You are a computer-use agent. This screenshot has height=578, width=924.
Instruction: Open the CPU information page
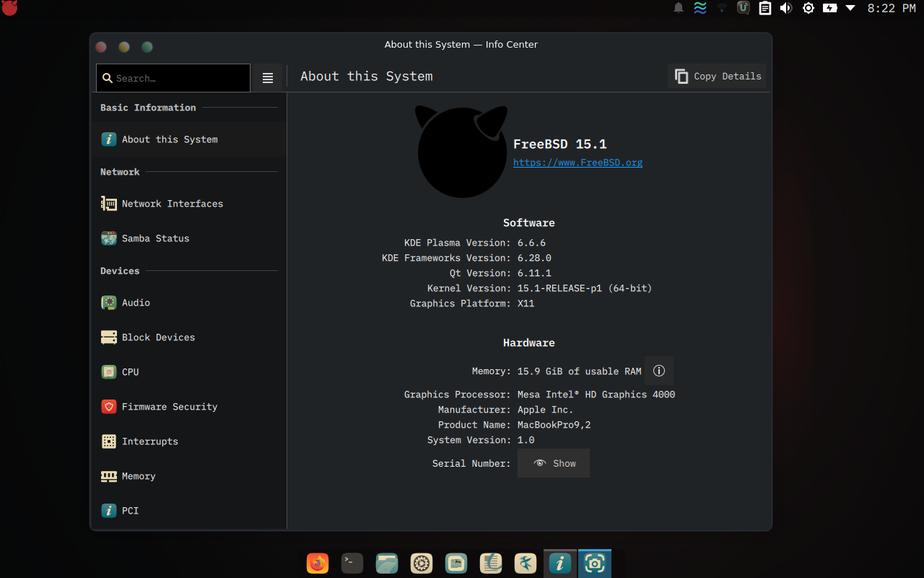(189, 372)
